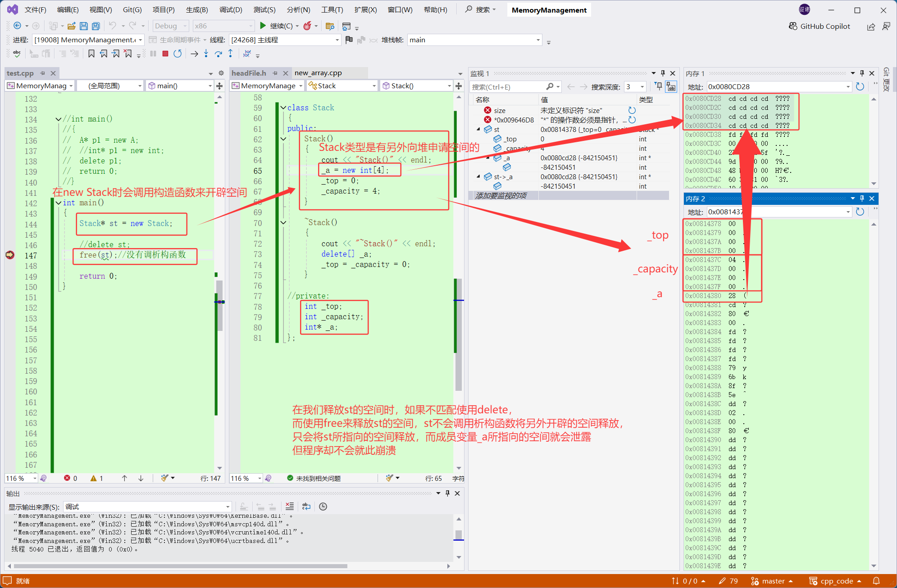Click the Restart debugging circular arrow
Viewport: 897px width, 588px height.
click(x=178, y=54)
